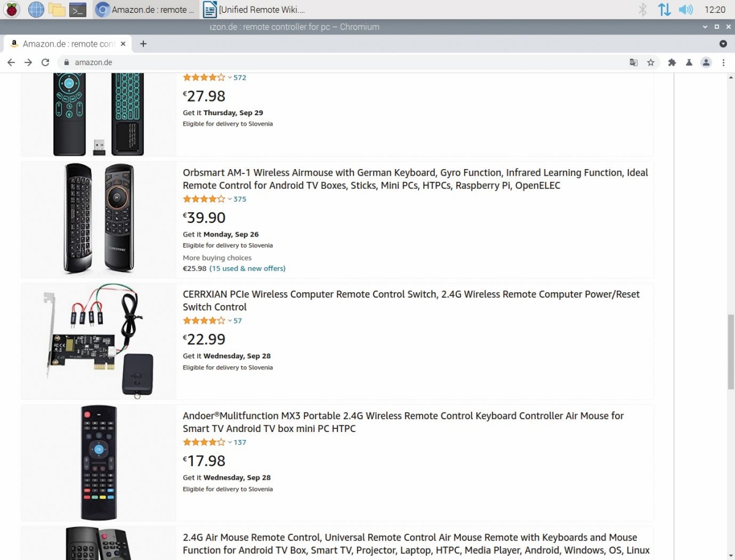
Task: Reload the Amazon page
Action: 45,62
